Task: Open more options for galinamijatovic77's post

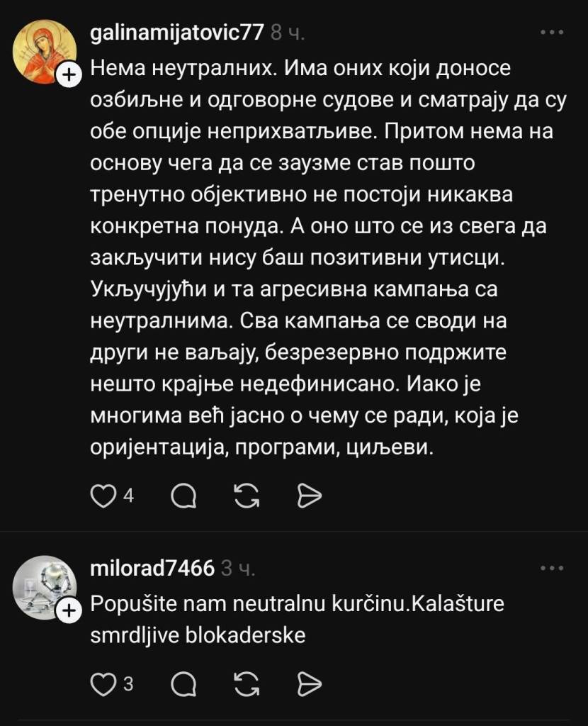Action: click(551, 33)
